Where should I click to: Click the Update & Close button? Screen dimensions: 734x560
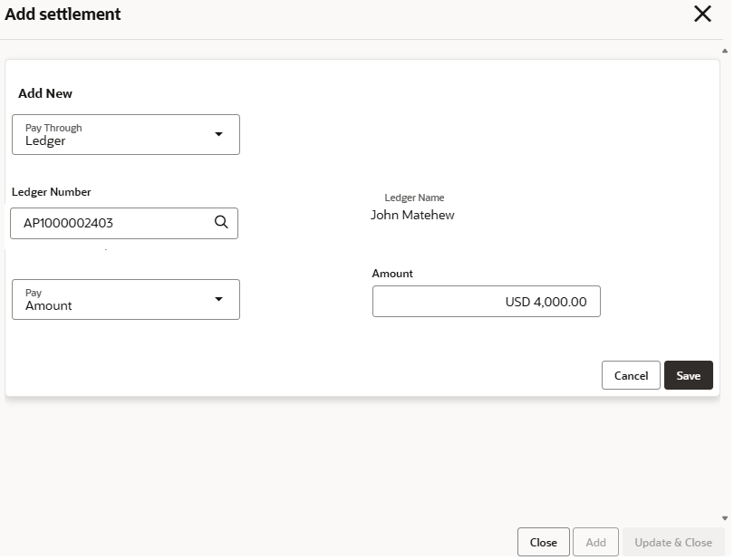673,542
